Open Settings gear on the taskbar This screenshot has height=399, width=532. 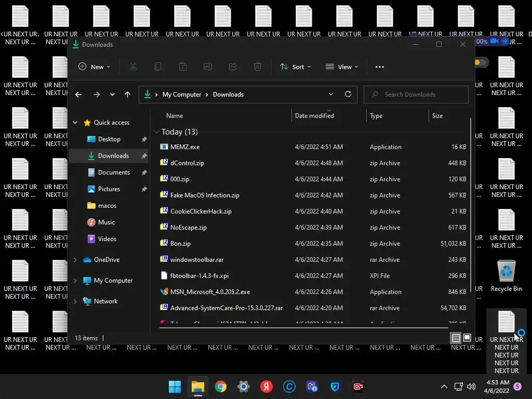pyautogui.click(x=244, y=387)
